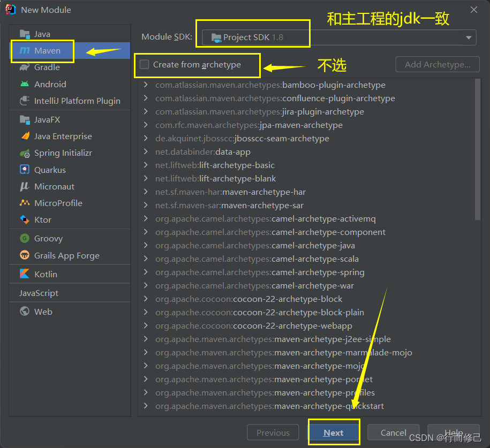Expand lift-archetype-basic entry
The image size is (490, 448).
[x=146, y=165]
